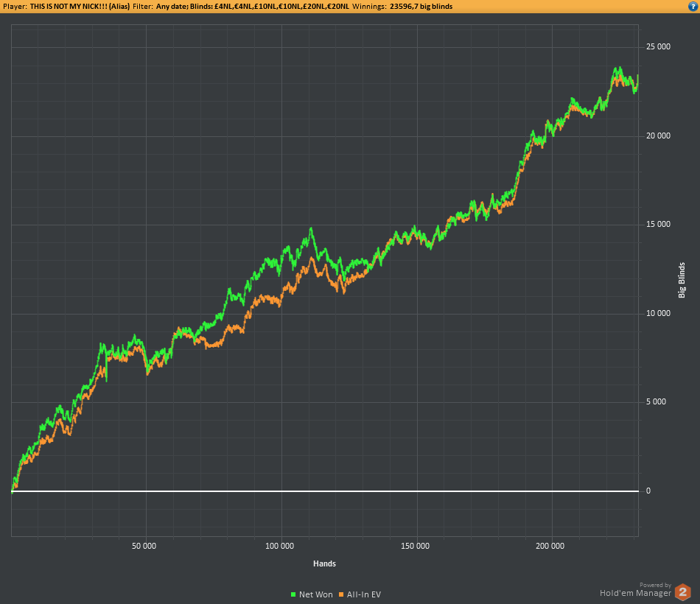Viewport: 700px width, 604px height.
Task: Click the 0 y-axis label
Action: tap(648, 491)
